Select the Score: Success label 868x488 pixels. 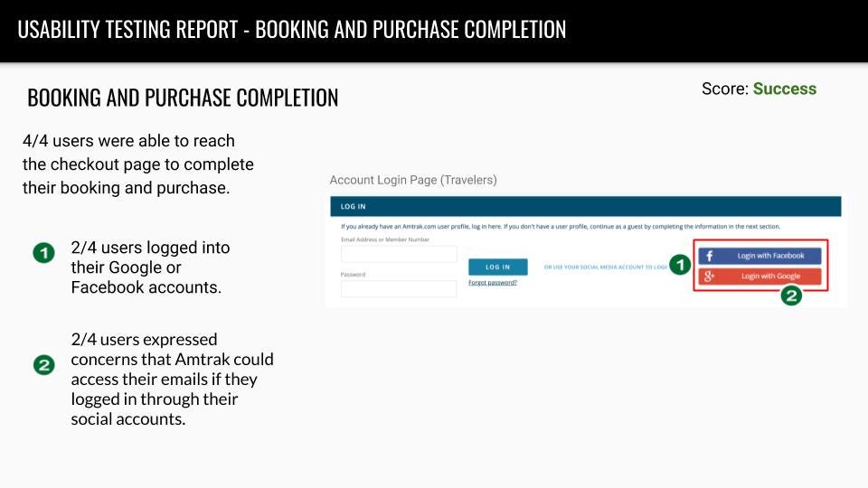(x=759, y=89)
